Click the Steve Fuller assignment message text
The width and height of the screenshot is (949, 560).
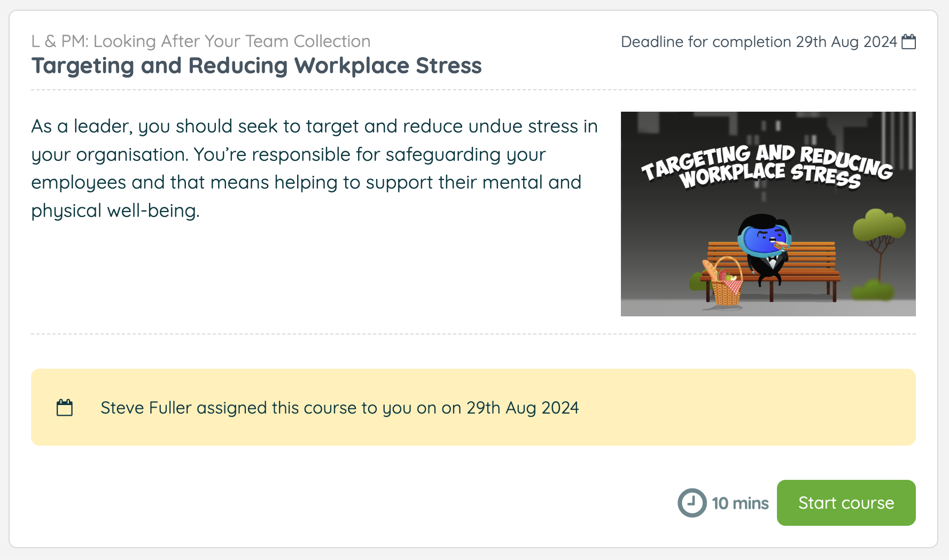[x=339, y=407]
